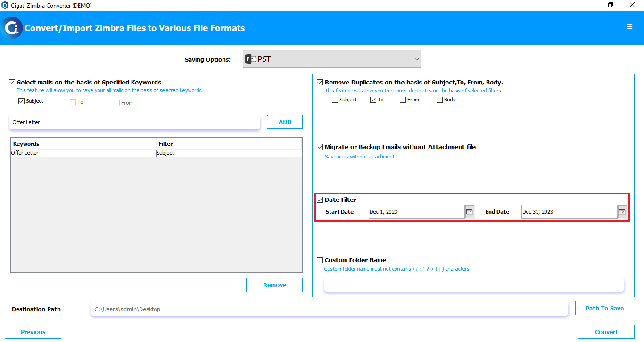The image size is (644, 342).
Task: Go back with the Previous button
Action: (x=33, y=332)
